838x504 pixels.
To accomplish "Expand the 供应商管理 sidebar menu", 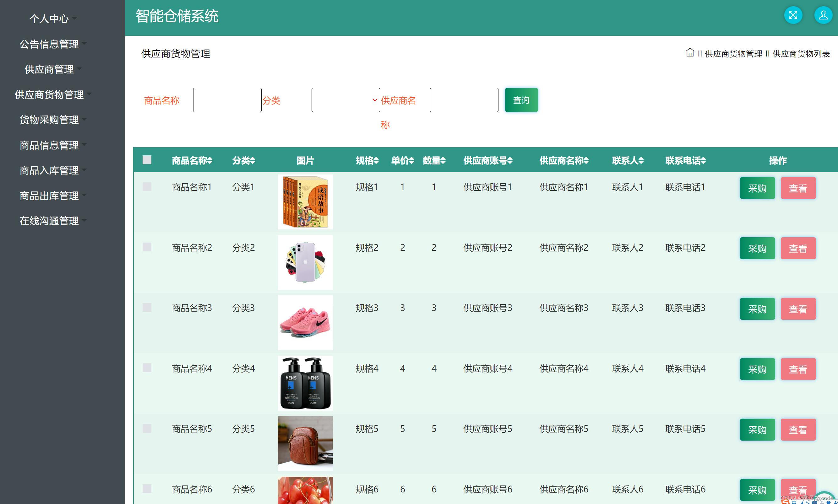I will tap(50, 69).
